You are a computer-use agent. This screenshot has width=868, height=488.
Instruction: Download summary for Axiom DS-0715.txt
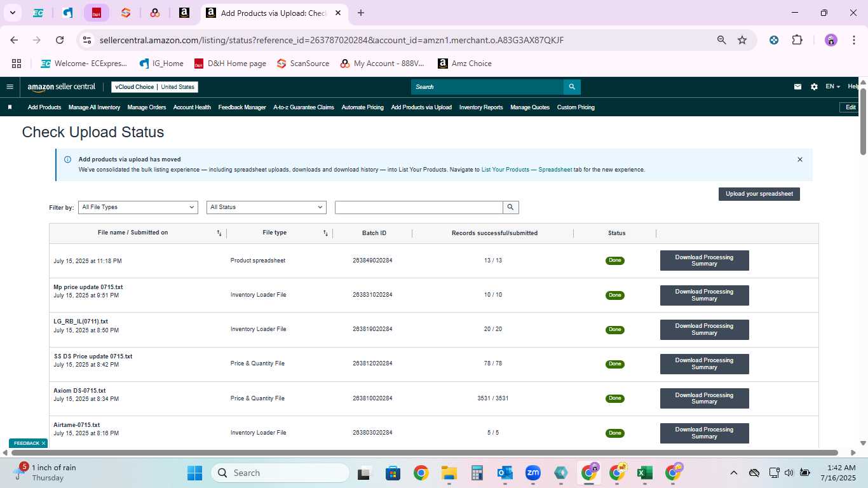[x=704, y=398]
